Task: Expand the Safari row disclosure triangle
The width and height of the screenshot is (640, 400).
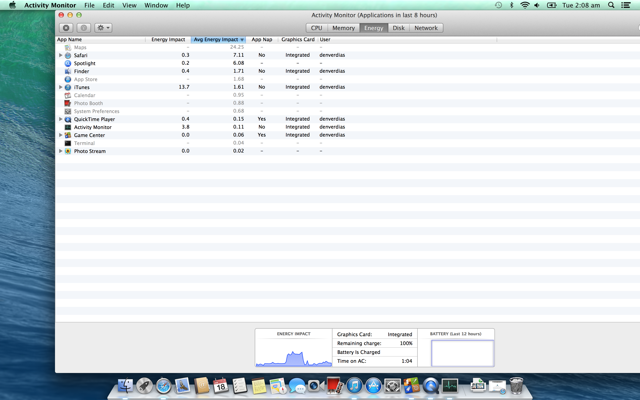Action: tap(60, 55)
